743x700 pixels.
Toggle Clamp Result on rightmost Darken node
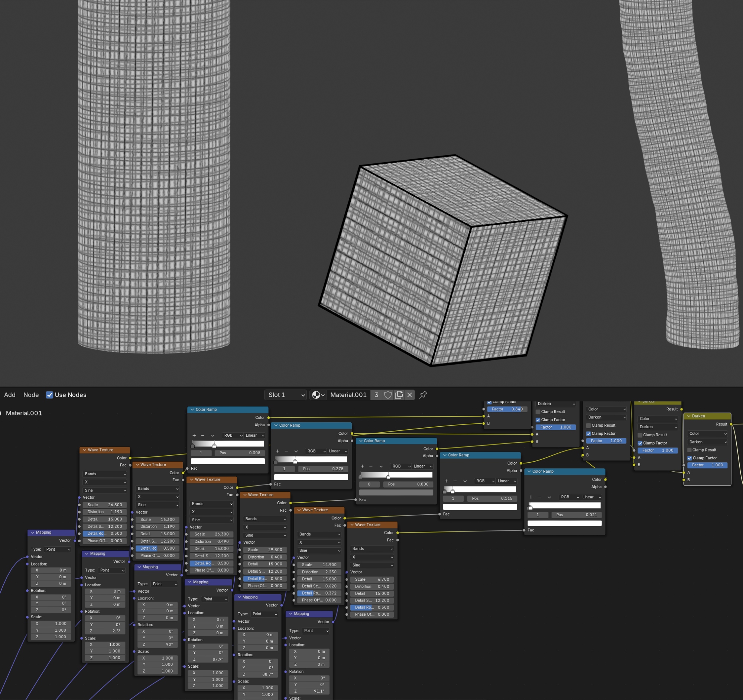pos(690,450)
